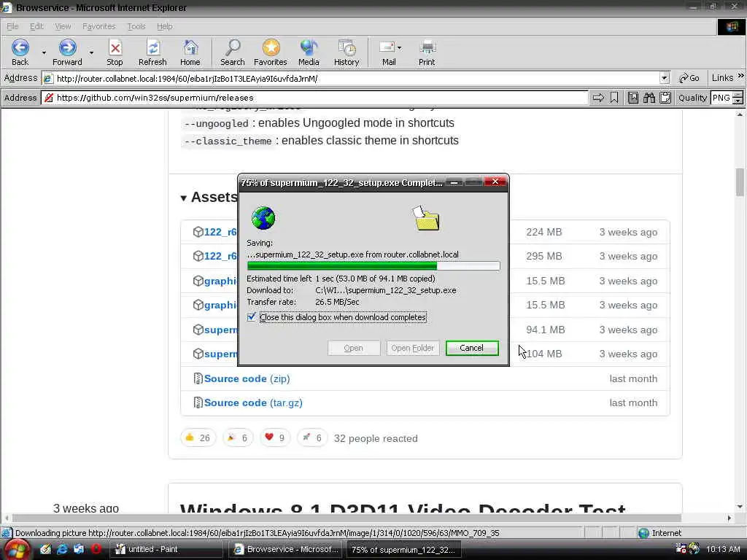Screen dimensions: 747x560
Task: Click the thumbs up reaction with 26
Action: (198, 437)
